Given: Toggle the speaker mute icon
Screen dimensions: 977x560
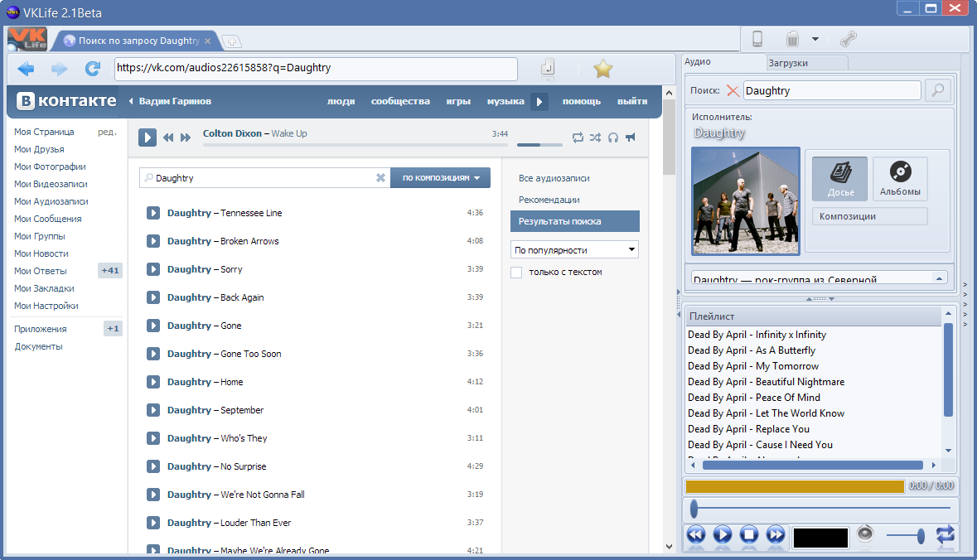Looking at the screenshot, I should (865, 533).
